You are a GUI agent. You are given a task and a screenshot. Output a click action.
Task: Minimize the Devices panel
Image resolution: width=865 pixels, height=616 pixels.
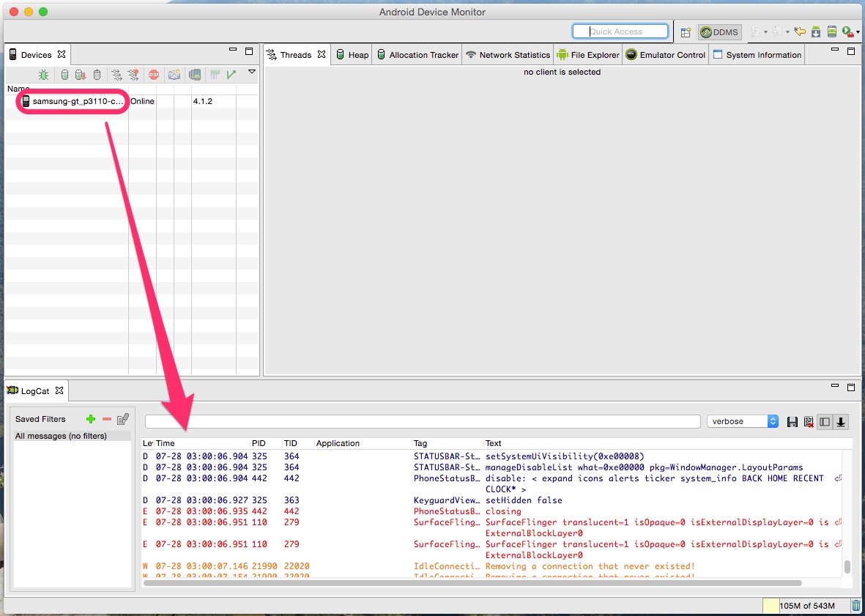(233, 51)
